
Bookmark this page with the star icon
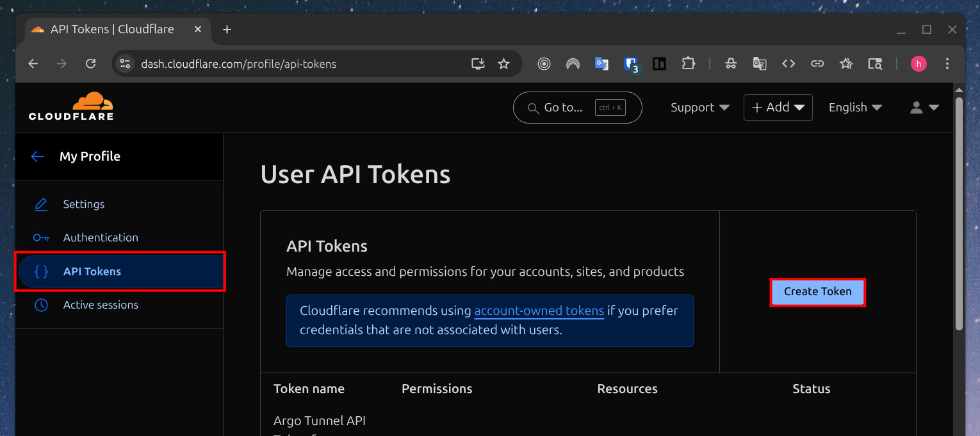(504, 63)
